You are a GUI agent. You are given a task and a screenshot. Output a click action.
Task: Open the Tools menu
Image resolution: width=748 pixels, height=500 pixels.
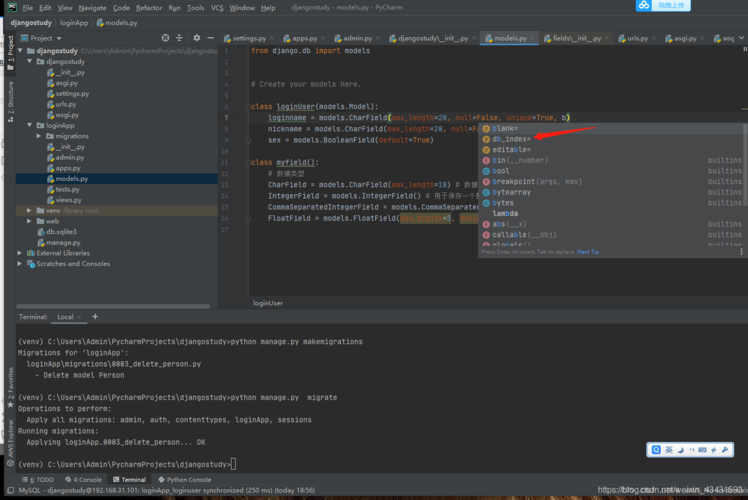tap(196, 8)
